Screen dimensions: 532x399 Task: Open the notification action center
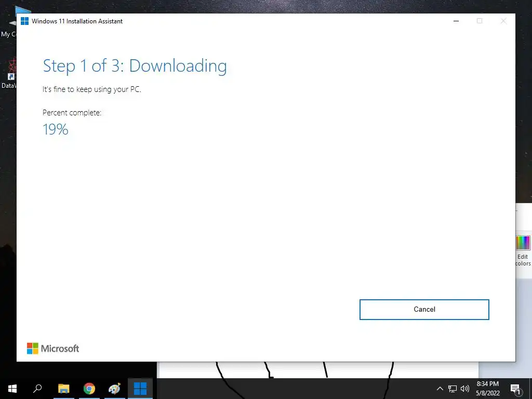(x=516, y=389)
